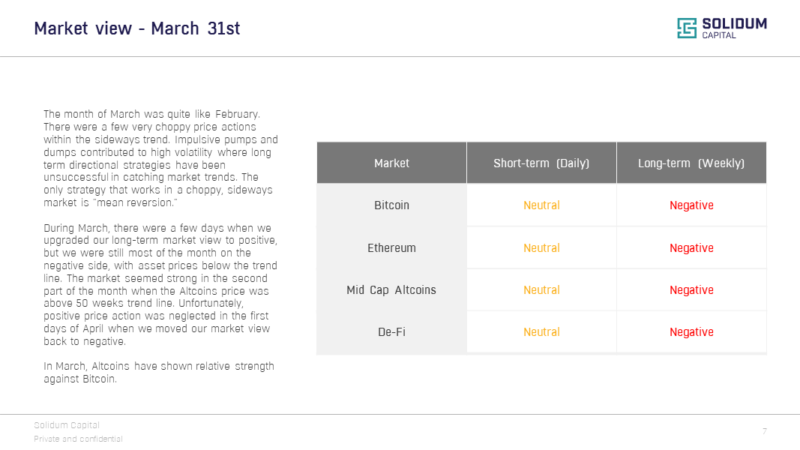Click Bitcoin's long-term Negative cell
Image resolution: width=800 pixels, height=450 pixels.
691,206
